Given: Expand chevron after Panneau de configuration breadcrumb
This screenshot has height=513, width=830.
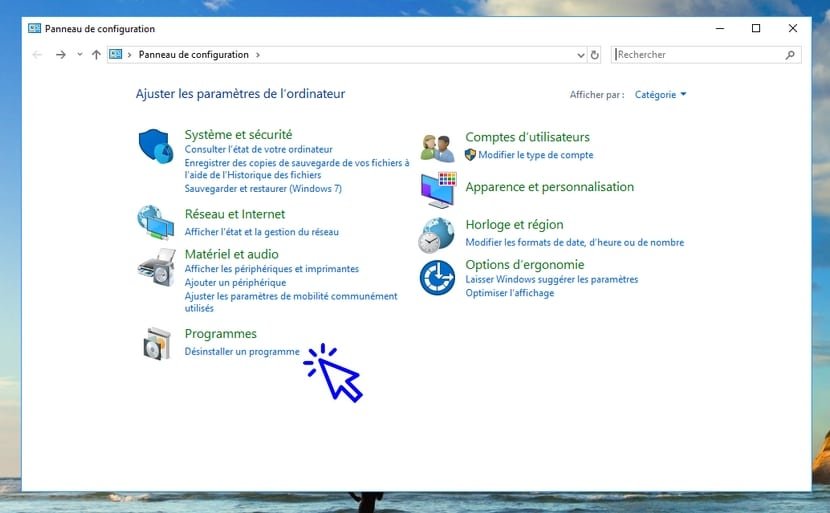Looking at the screenshot, I should coord(258,55).
